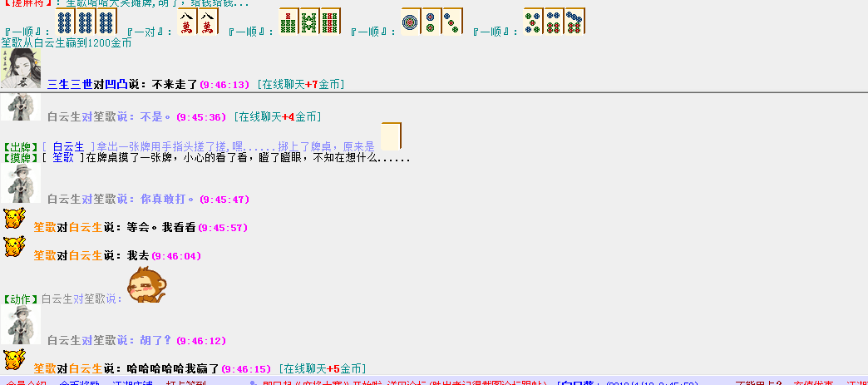Image resolution: width=868 pixels, height=385 pixels.
Task: Click the 『一对』 label before 八萬 tiles
Action: [x=150, y=32]
